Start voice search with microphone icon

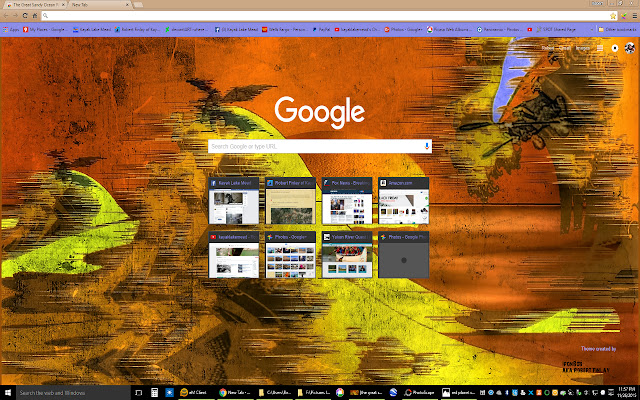pos(427,146)
